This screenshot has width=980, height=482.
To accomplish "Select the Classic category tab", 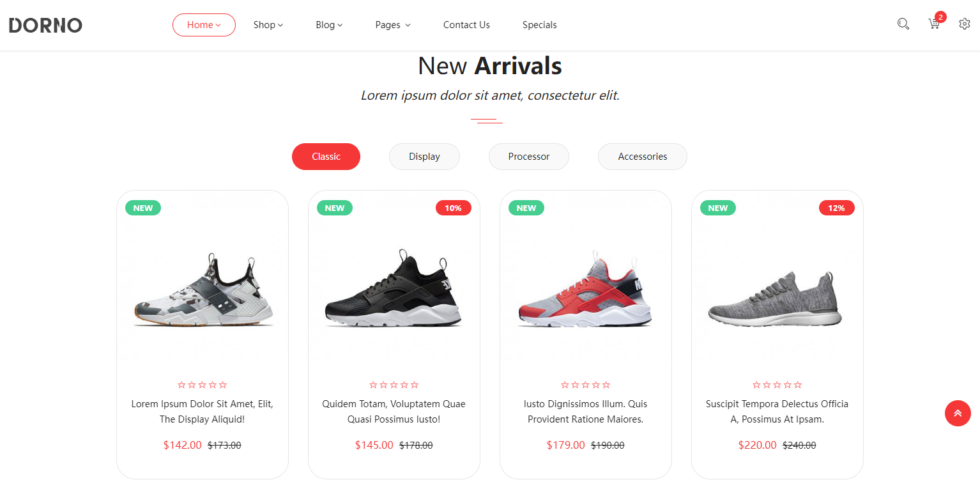I will pyautogui.click(x=326, y=157).
